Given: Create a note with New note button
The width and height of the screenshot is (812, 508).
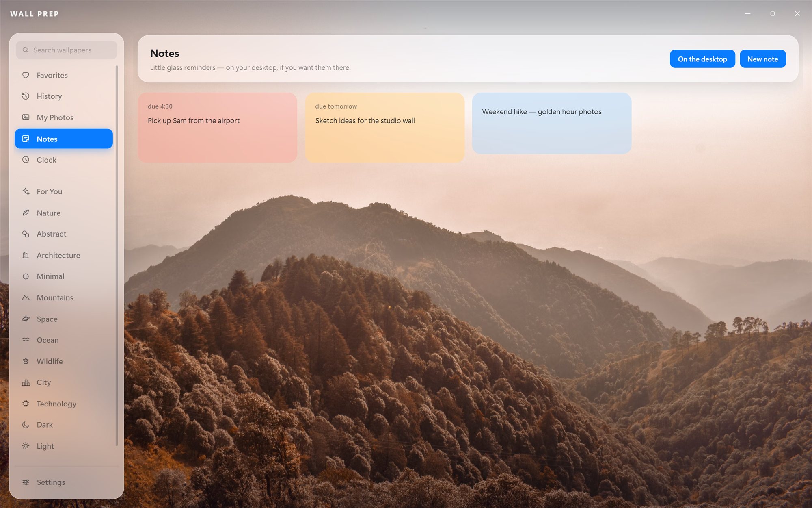Looking at the screenshot, I should (x=763, y=59).
